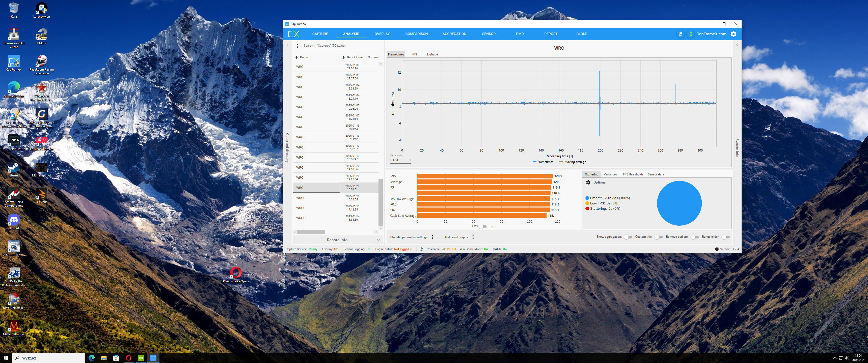Viewport: 868px width, 363px height.
Task: Open CapFrameX.com link
Action: tap(711, 34)
